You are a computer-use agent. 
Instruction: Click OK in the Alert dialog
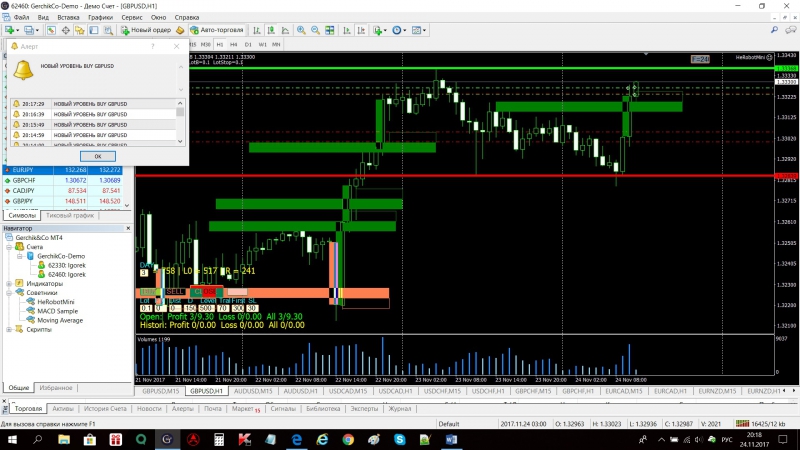pos(97,156)
